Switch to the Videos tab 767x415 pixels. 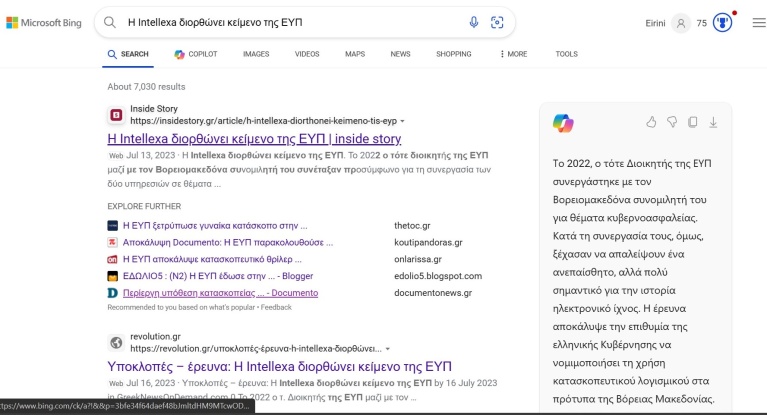(307, 54)
